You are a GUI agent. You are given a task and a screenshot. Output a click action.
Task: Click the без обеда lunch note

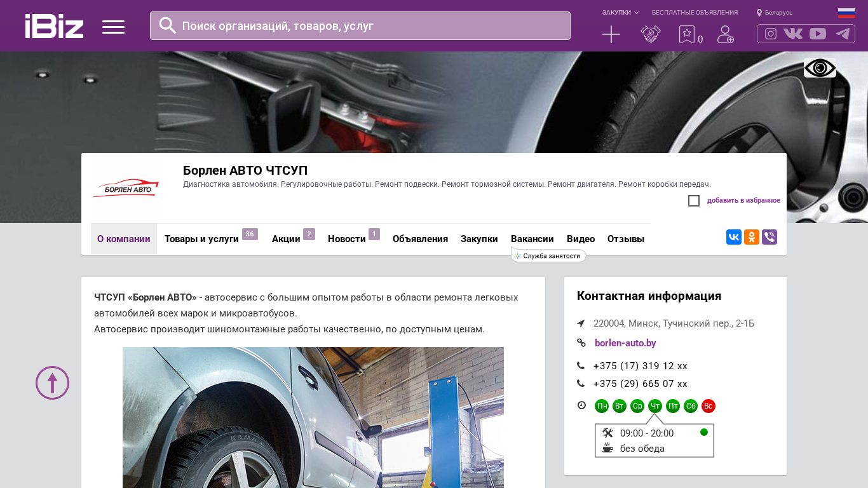click(x=642, y=449)
